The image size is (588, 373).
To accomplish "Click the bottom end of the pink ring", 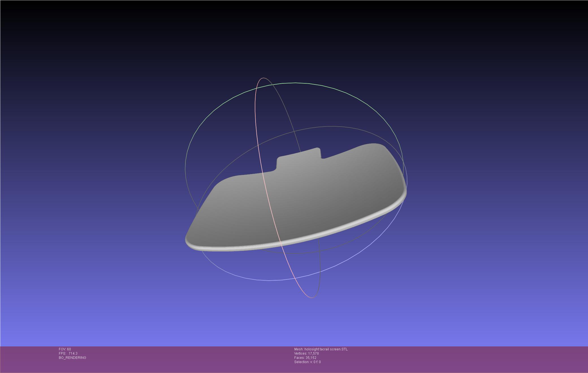I will (x=311, y=298).
